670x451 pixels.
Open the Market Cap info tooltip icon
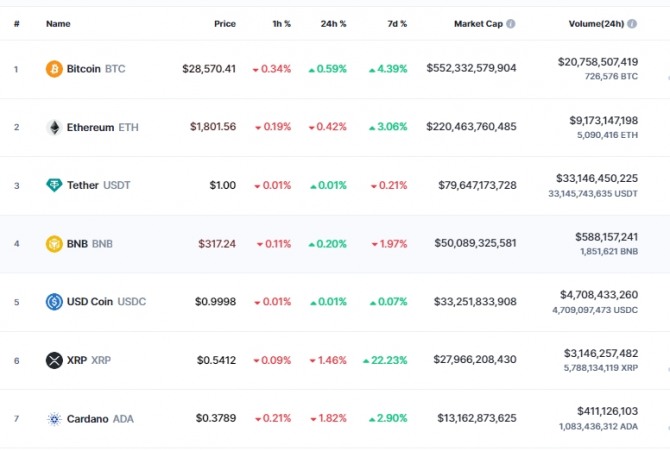(511, 24)
